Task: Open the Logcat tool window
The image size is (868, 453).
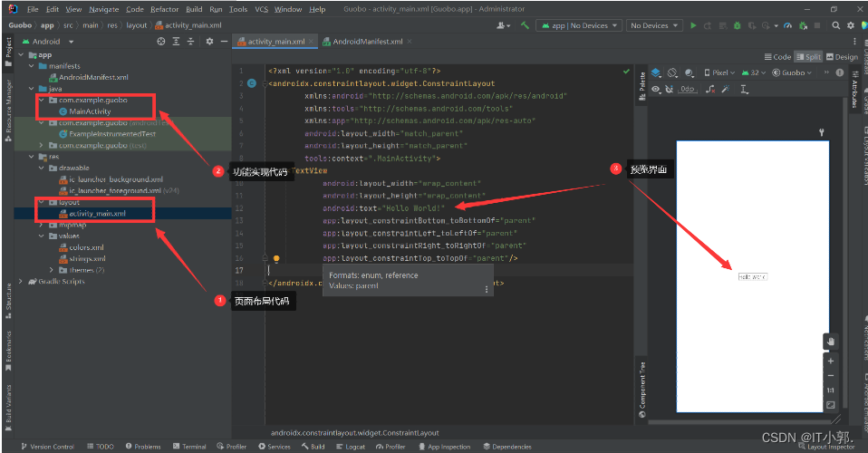Action: (350, 447)
